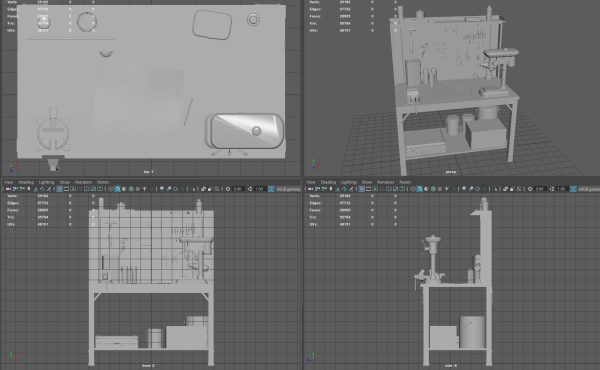Click Wireframe icon in front view toolbar
This screenshot has height=370, width=600.
(x=111, y=189)
